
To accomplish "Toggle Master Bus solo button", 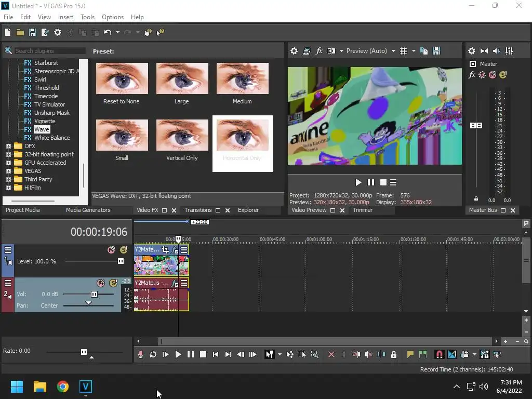I will click(x=503, y=75).
